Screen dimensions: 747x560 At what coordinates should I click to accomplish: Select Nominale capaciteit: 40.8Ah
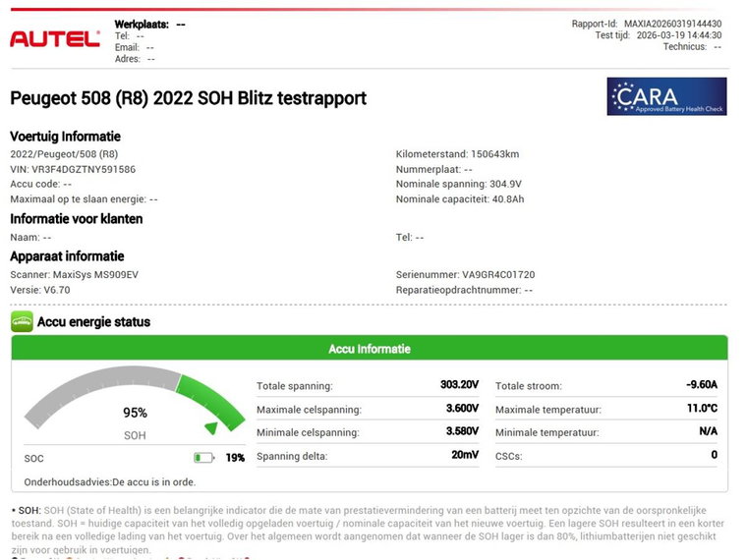click(460, 199)
